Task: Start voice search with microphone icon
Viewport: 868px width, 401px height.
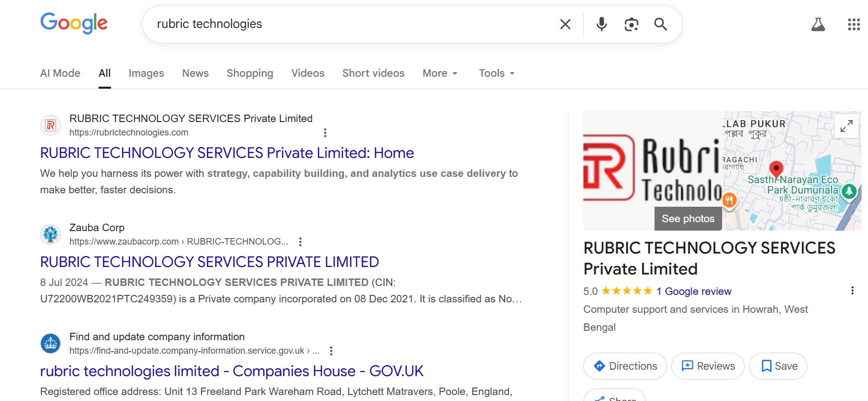Action: [x=601, y=24]
